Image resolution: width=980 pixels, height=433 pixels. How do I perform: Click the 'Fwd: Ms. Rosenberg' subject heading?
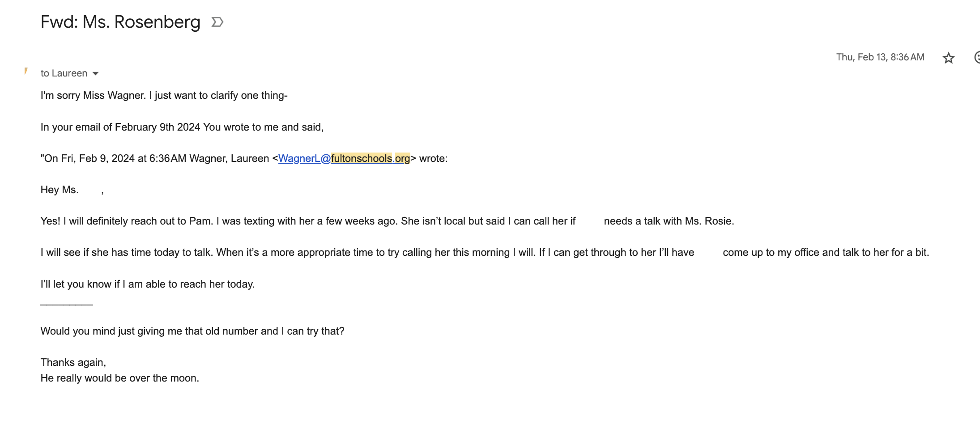pyautogui.click(x=120, y=22)
